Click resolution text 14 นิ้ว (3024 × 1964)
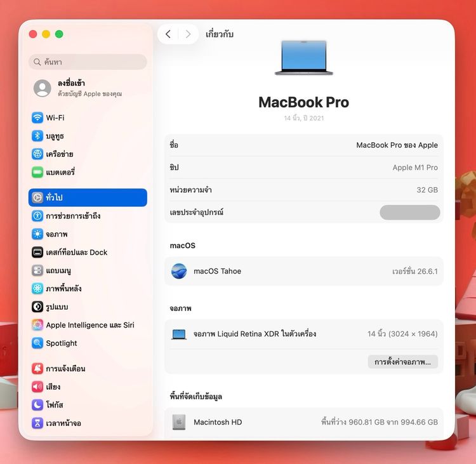 [402, 334]
